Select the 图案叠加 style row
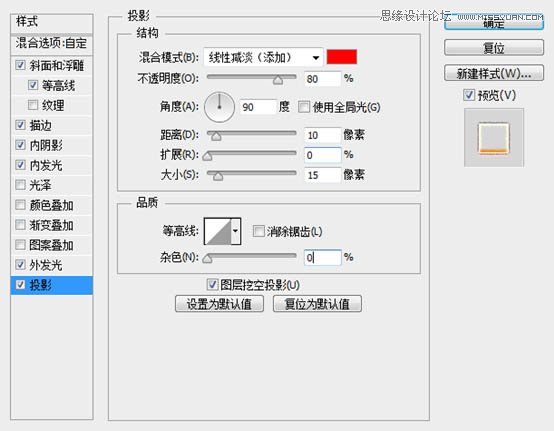 pos(52,245)
